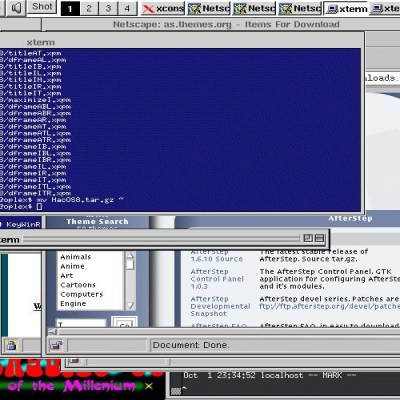The image size is (400, 400).
Task: Click the left button on lower xterm title bar
Action: point(308,238)
